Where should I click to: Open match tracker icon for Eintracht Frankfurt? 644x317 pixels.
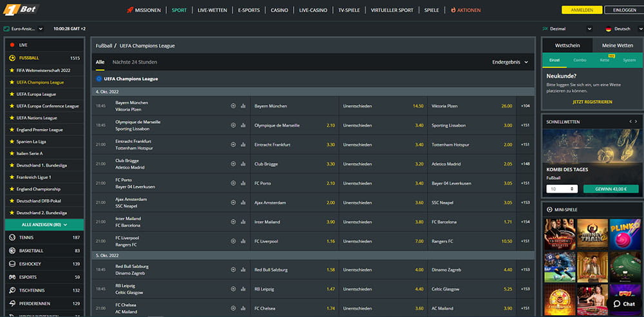pos(233,145)
